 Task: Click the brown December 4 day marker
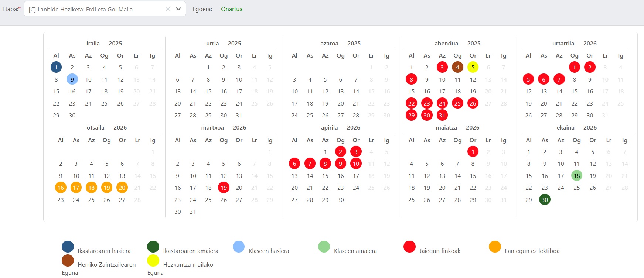457,67
